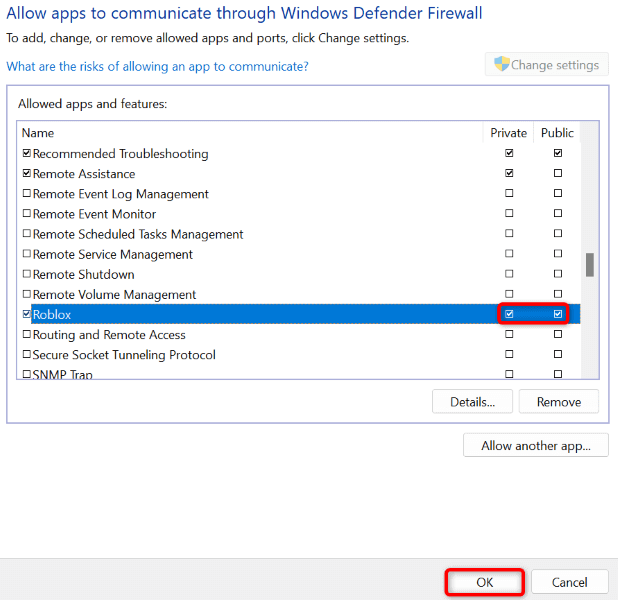Check Public for Remote Service Management
This screenshot has height=600, width=618.
pyautogui.click(x=557, y=254)
